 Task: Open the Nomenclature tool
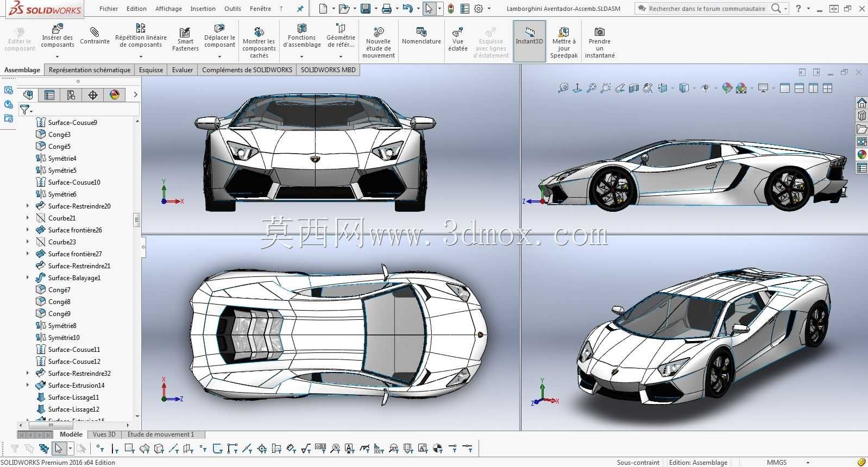coord(422,36)
